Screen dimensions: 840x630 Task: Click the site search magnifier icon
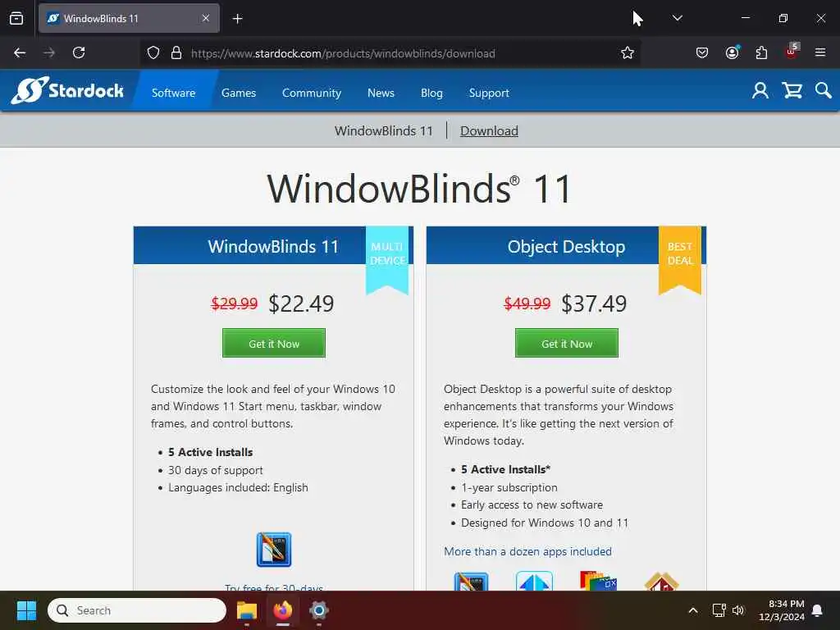click(824, 90)
